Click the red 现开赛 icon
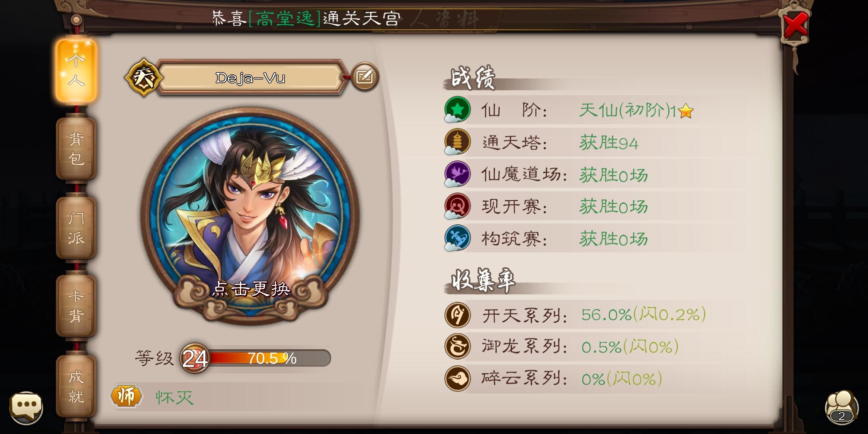 point(458,206)
